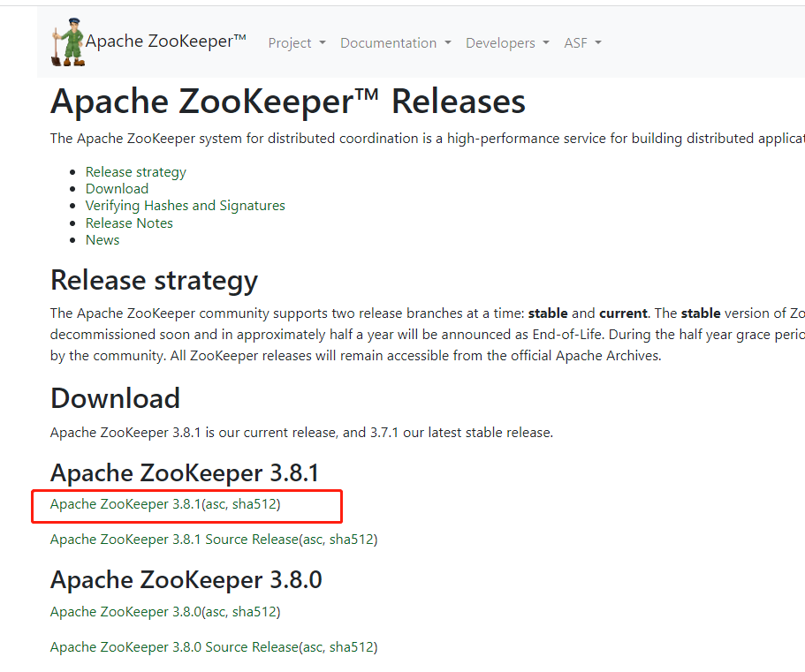Open the Release Notes link
The image size is (805, 672).
click(129, 223)
